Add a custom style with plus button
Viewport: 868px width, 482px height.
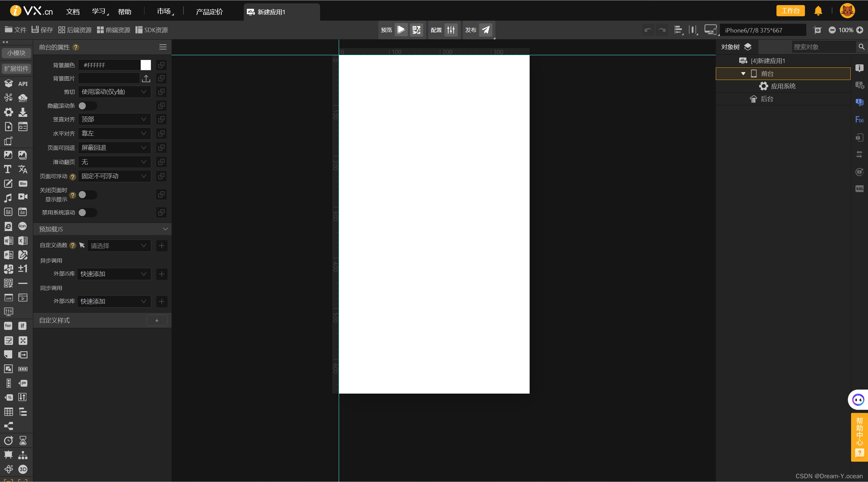[157, 320]
